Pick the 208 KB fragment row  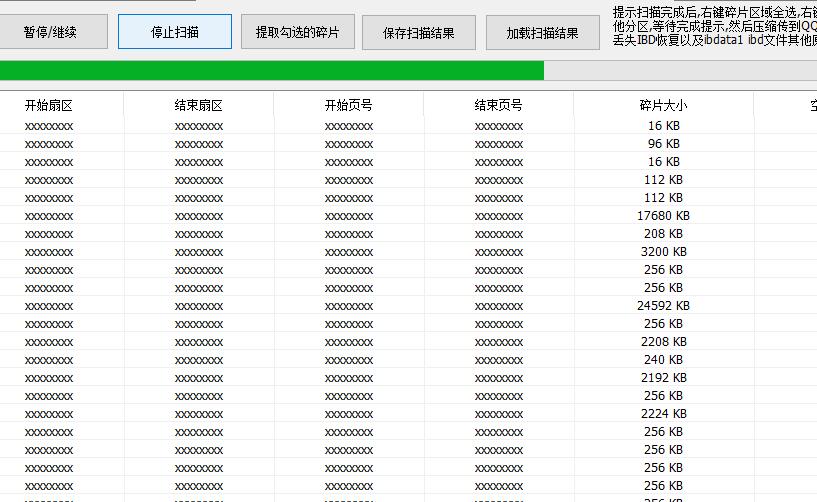point(663,234)
